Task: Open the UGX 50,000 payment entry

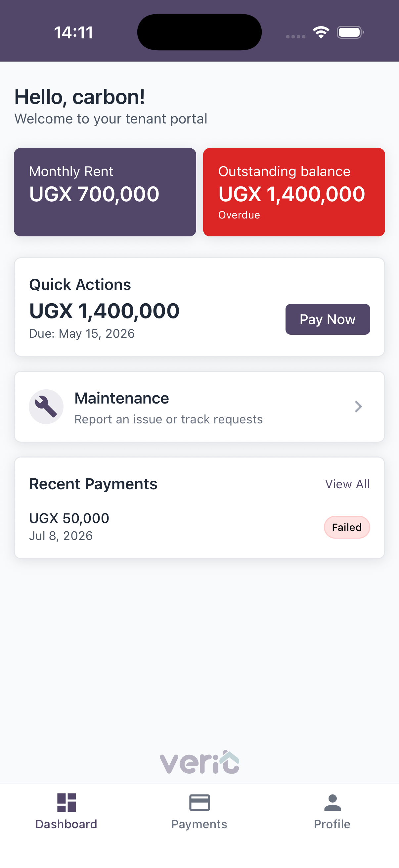Action: click(x=199, y=527)
